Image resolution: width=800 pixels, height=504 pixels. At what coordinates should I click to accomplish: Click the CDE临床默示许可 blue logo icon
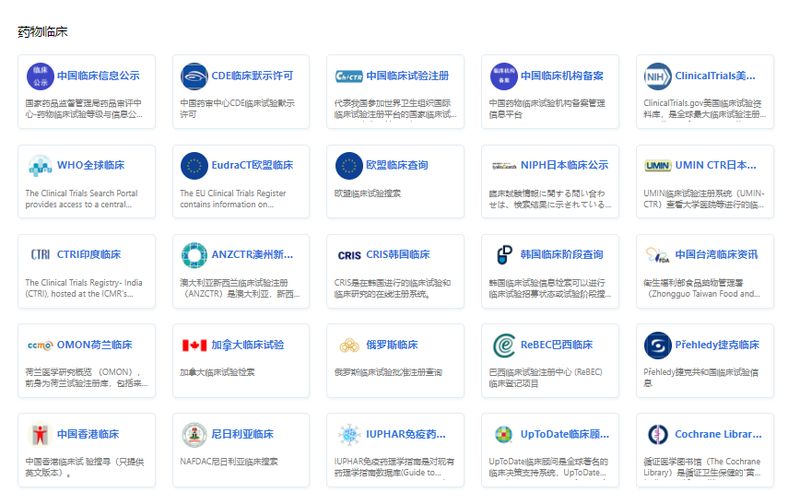pos(194,76)
